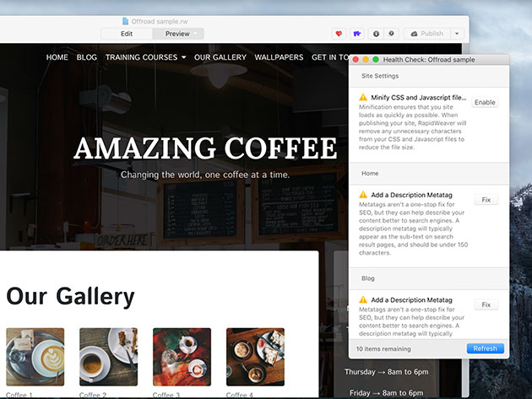Viewport: 532px width, 399px height.
Task: Open GET IN TOUCH nav item
Action: (330, 57)
